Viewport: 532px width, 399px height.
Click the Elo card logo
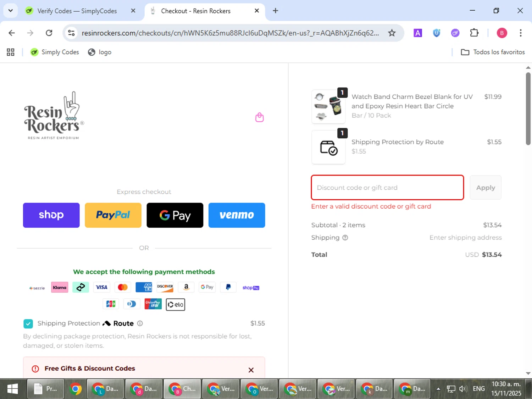[x=176, y=304]
